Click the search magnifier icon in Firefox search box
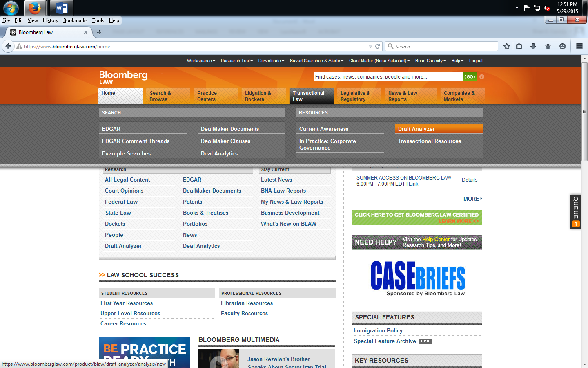The height and width of the screenshot is (368, 588). tap(391, 46)
